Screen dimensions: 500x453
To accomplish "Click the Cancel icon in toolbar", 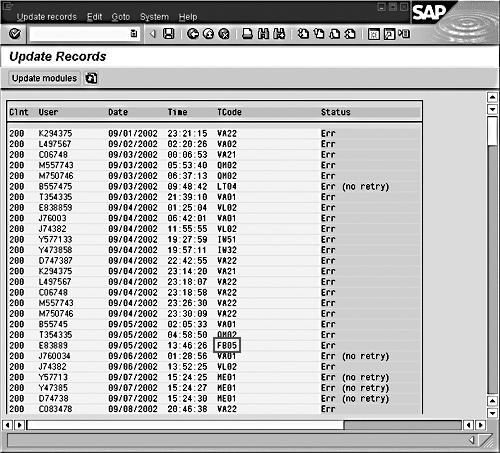I will (224, 34).
